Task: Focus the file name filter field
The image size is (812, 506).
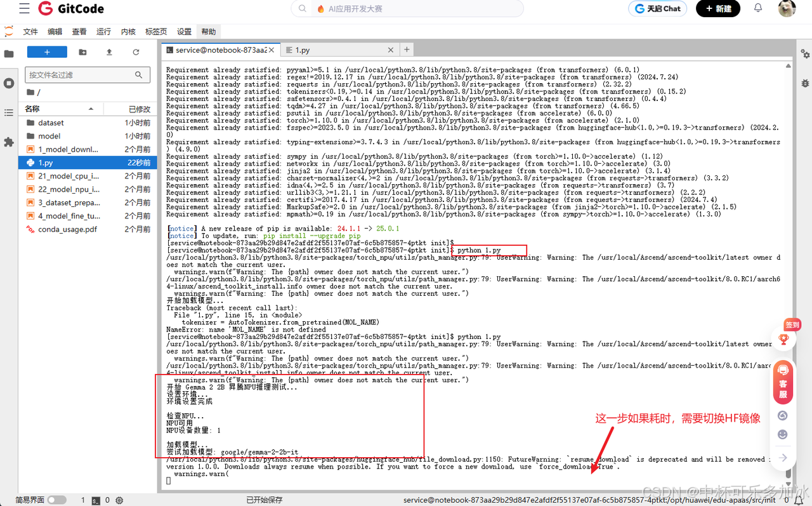Action: point(88,75)
